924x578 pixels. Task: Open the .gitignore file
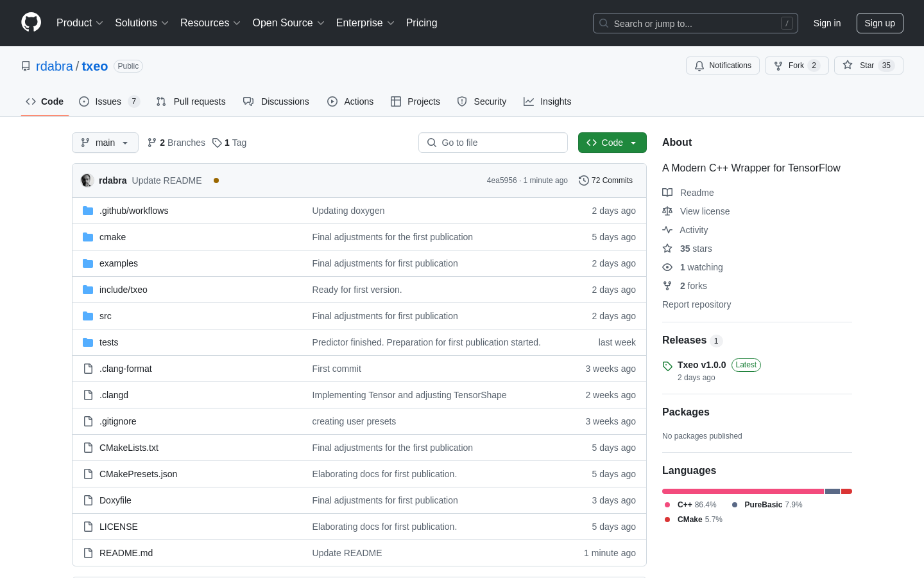[117, 421]
